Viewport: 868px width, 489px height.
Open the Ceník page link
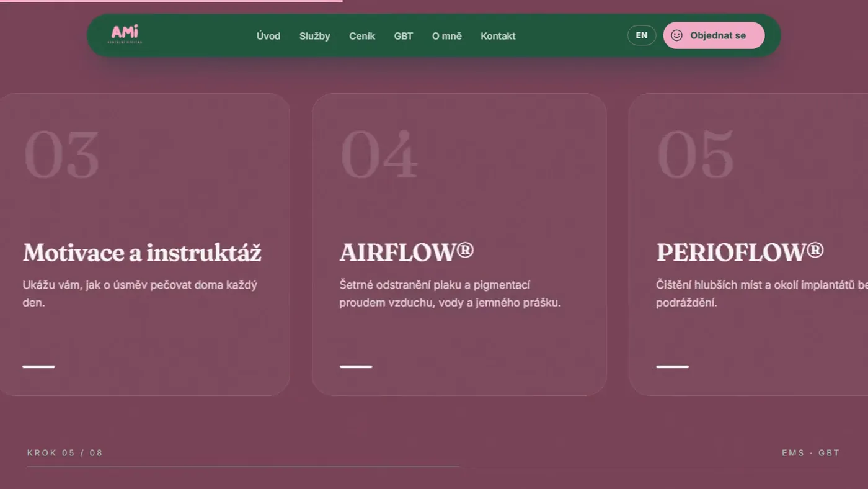tap(362, 36)
